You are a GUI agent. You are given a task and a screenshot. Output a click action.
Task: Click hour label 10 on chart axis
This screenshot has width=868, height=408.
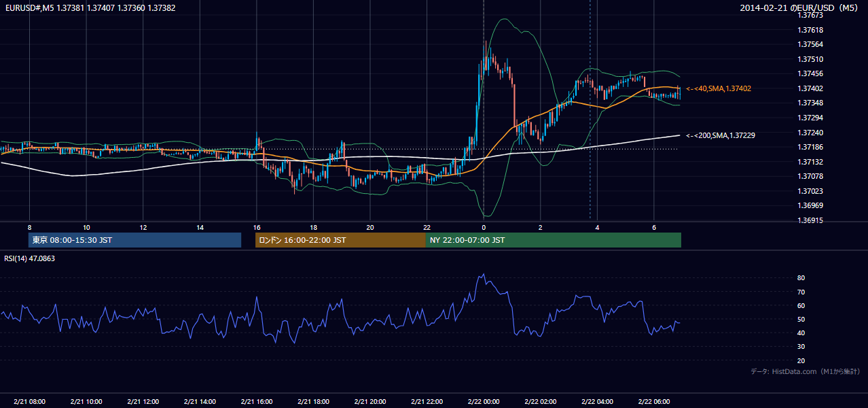(x=86, y=227)
